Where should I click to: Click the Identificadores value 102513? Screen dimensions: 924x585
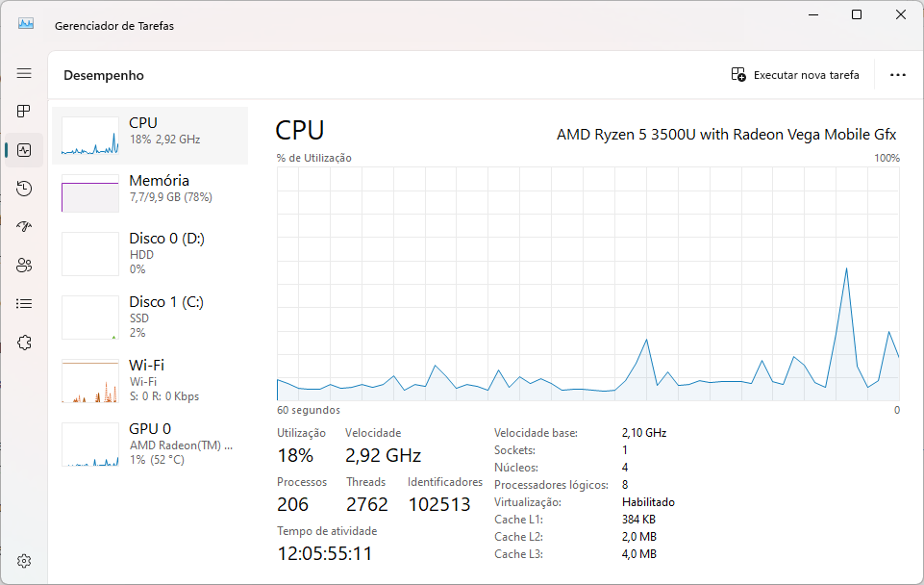(439, 504)
